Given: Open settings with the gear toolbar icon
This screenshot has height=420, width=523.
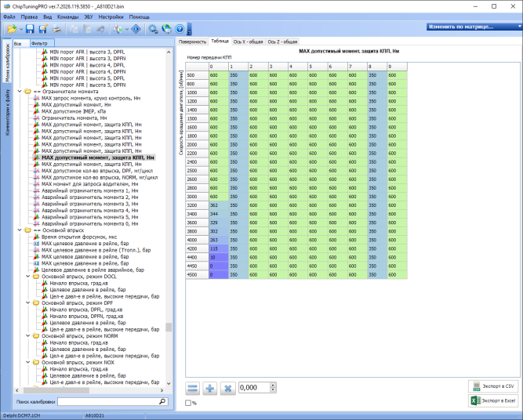Looking at the screenshot, I should 153,29.
